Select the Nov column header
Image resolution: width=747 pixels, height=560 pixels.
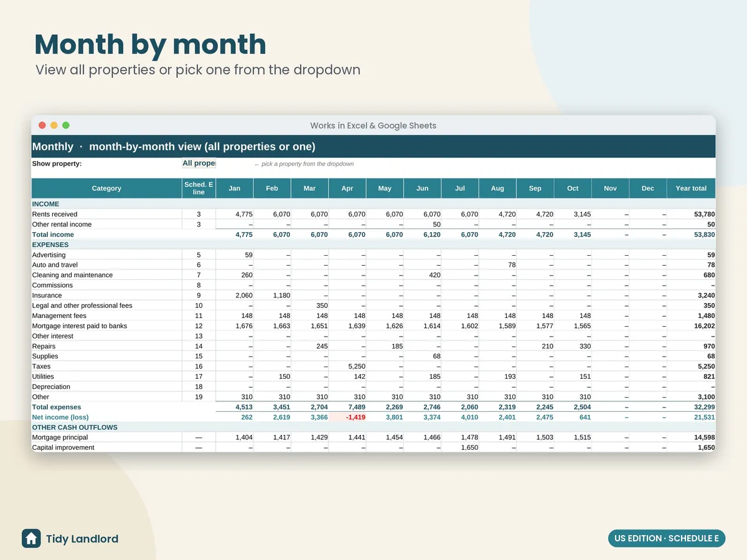[610, 189]
